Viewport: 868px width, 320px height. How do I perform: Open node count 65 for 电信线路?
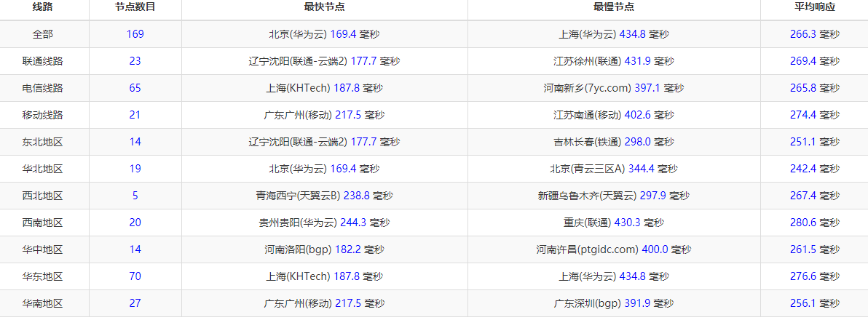tap(135, 89)
